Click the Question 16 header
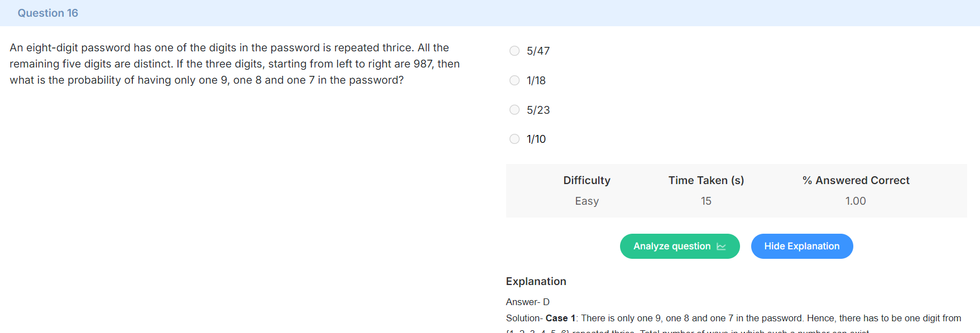 [48, 13]
